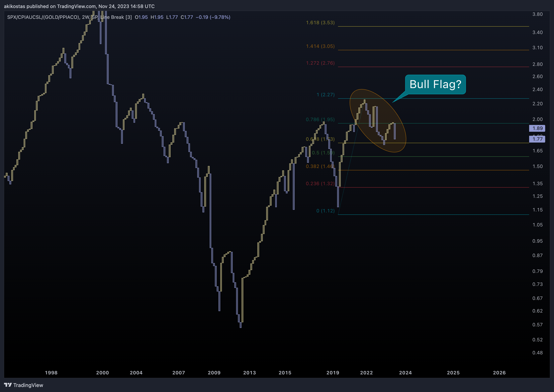Click the 1 (2.27) Fibonacci label
The height and width of the screenshot is (392, 554).
point(326,95)
